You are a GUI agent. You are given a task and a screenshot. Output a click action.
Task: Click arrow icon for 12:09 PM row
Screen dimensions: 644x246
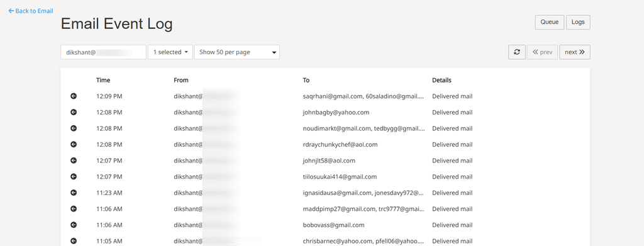pos(74,96)
